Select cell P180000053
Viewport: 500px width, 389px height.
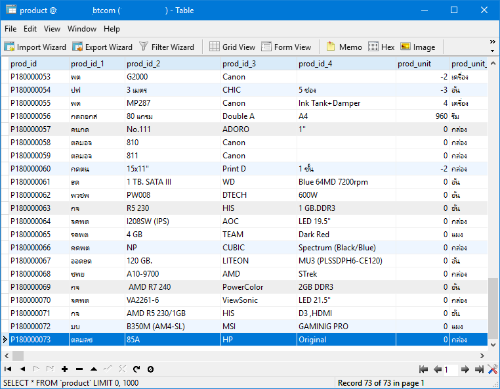point(39,77)
